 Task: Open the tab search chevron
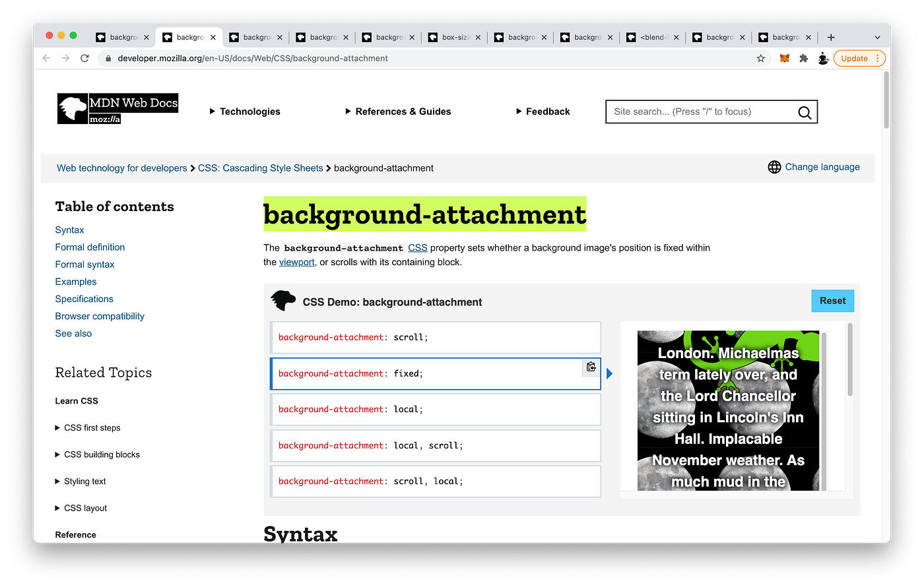pyautogui.click(x=877, y=38)
